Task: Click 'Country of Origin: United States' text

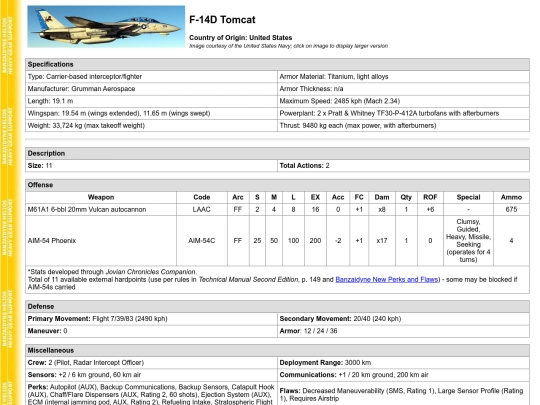Action: coord(240,38)
